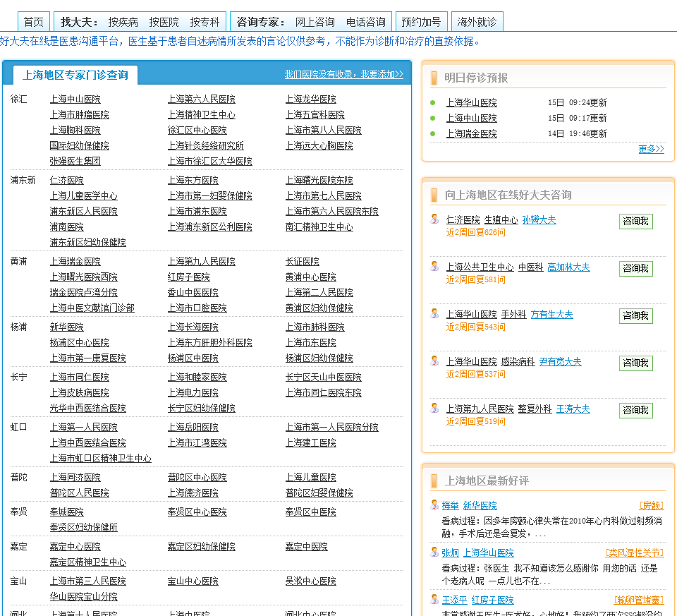Click 咨询我 button for 方有生大夫

(x=635, y=316)
